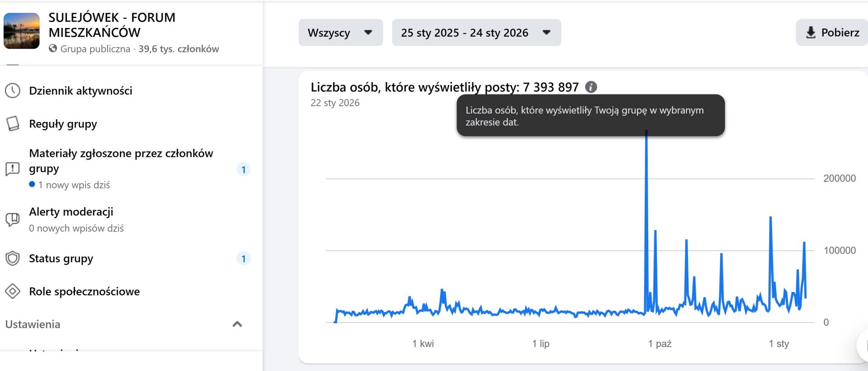Open Dziennik aktywności menu item
The image size is (868, 371).
(81, 91)
